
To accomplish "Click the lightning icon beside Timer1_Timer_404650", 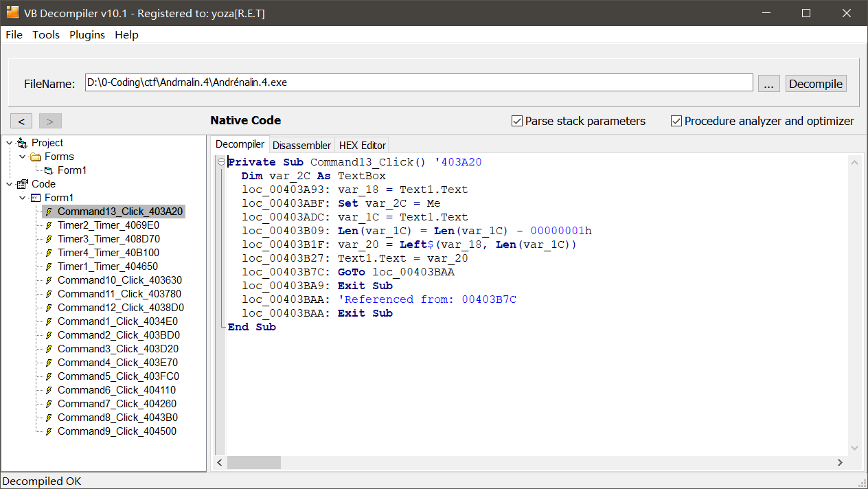I will [x=49, y=266].
